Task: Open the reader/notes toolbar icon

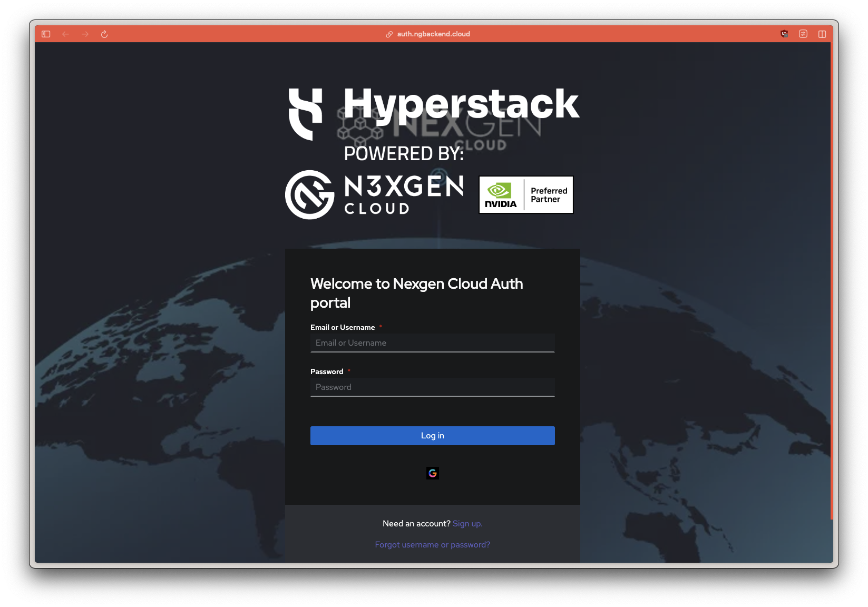Action: tap(803, 34)
